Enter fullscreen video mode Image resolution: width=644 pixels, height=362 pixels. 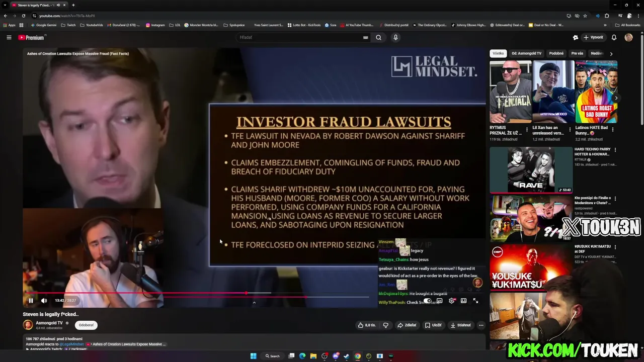(475, 301)
